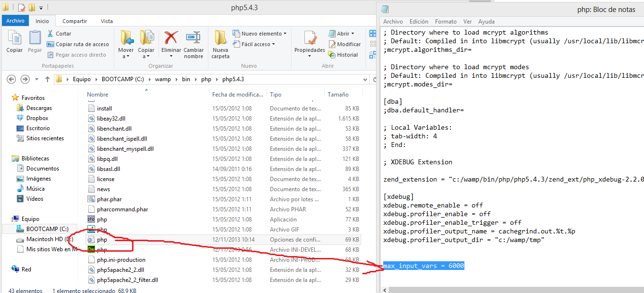Sort the list by the Tamaño column
The height and width of the screenshot is (293, 644).
coord(338,95)
